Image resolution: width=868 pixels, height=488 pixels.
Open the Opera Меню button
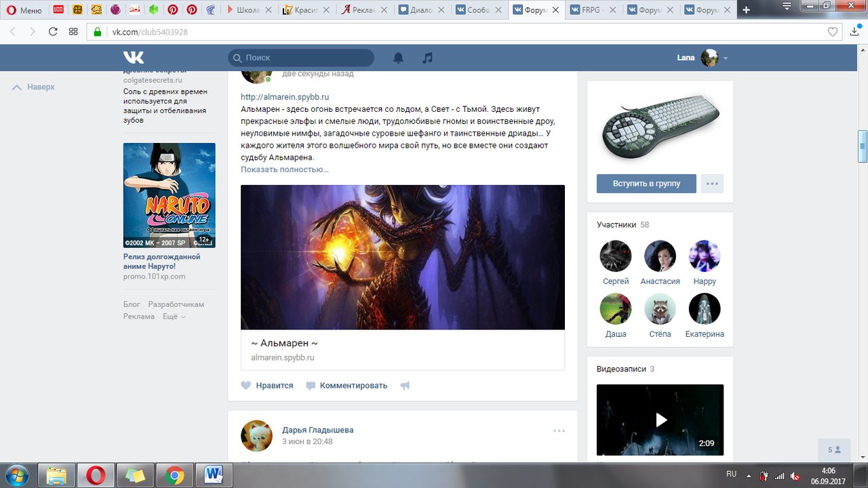click(24, 10)
